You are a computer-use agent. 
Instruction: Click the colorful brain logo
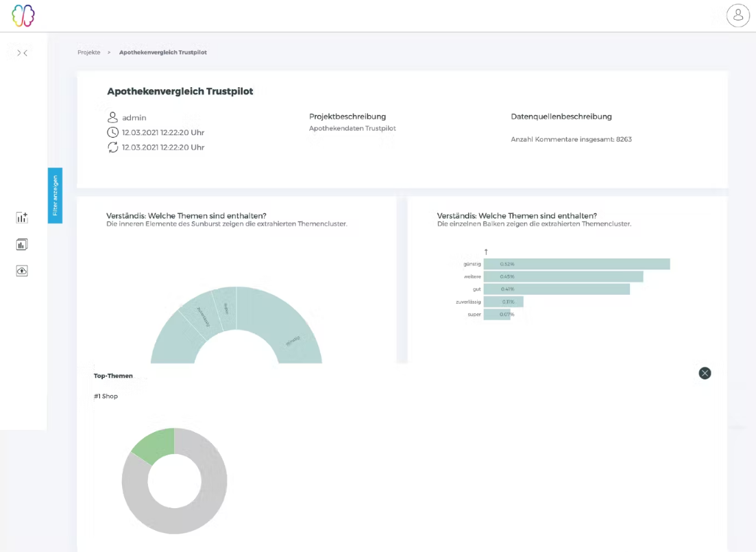pyautogui.click(x=23, y=16)
